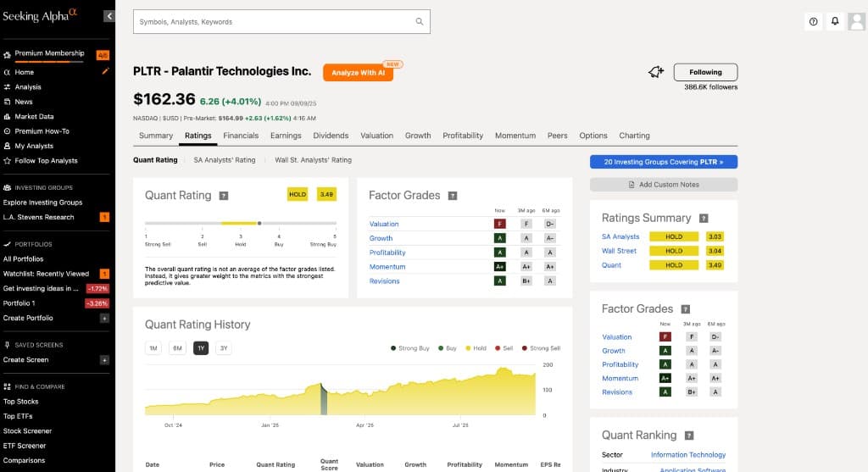Open the help question mark icon
The image size is (868, 472).
pyautogui.click(x=813, y=21)
